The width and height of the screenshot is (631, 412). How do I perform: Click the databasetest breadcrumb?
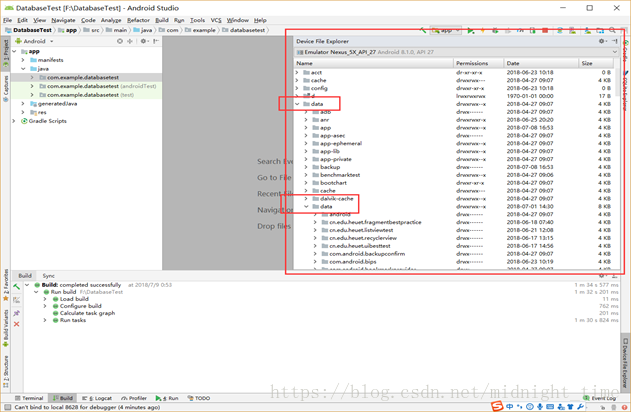[x=244, y=30]
